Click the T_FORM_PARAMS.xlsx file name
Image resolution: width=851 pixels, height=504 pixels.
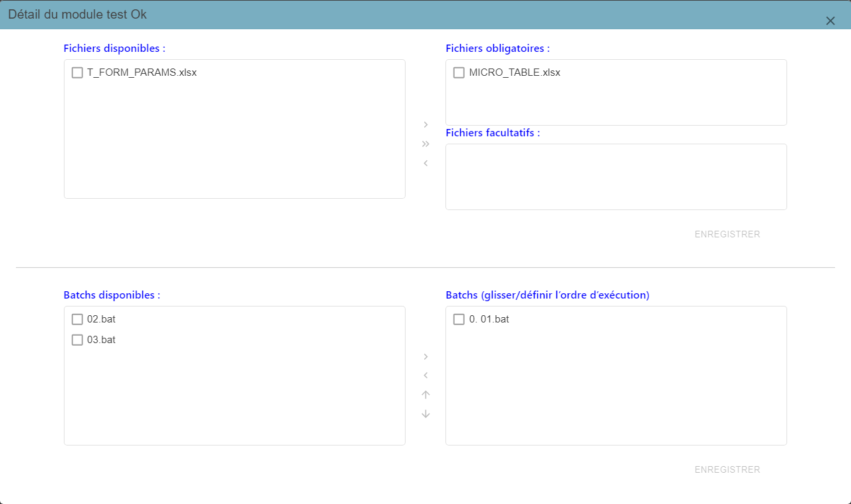(x=142, y=72)
